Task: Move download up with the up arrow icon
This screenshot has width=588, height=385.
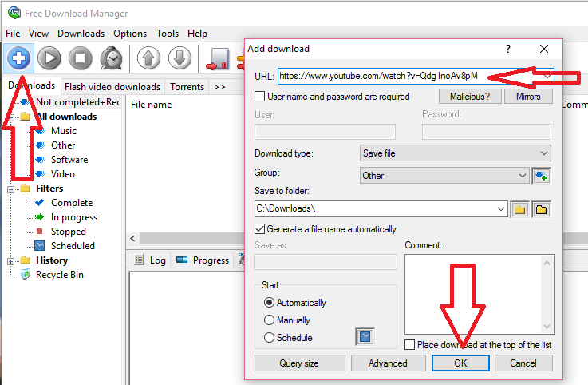Action: point(148,58)
